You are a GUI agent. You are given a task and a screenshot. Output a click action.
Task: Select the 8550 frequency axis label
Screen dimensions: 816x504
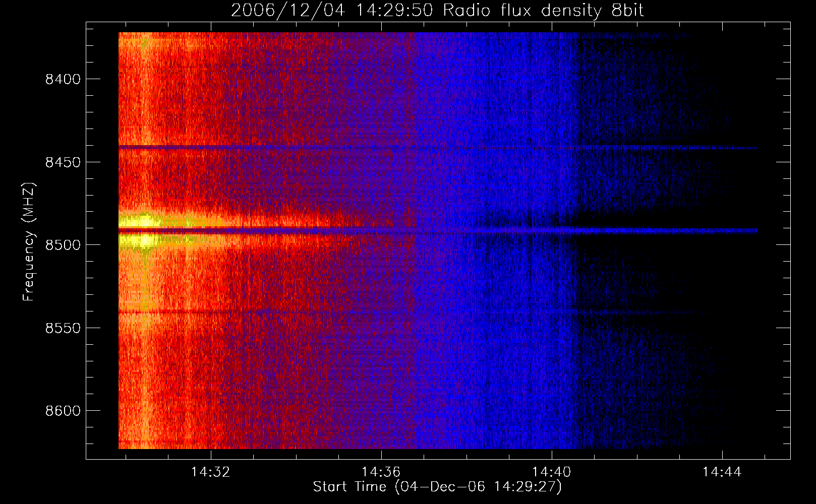point(63,328)
